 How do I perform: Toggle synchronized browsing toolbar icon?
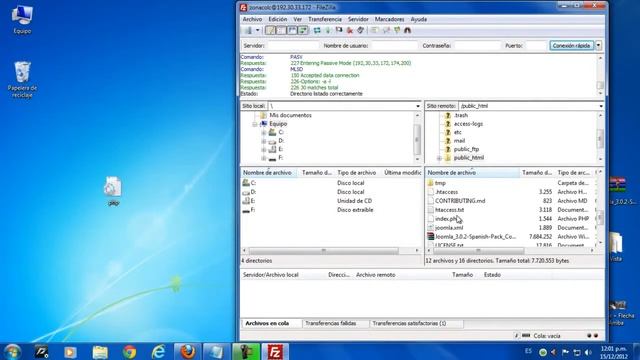pos(397,31)
